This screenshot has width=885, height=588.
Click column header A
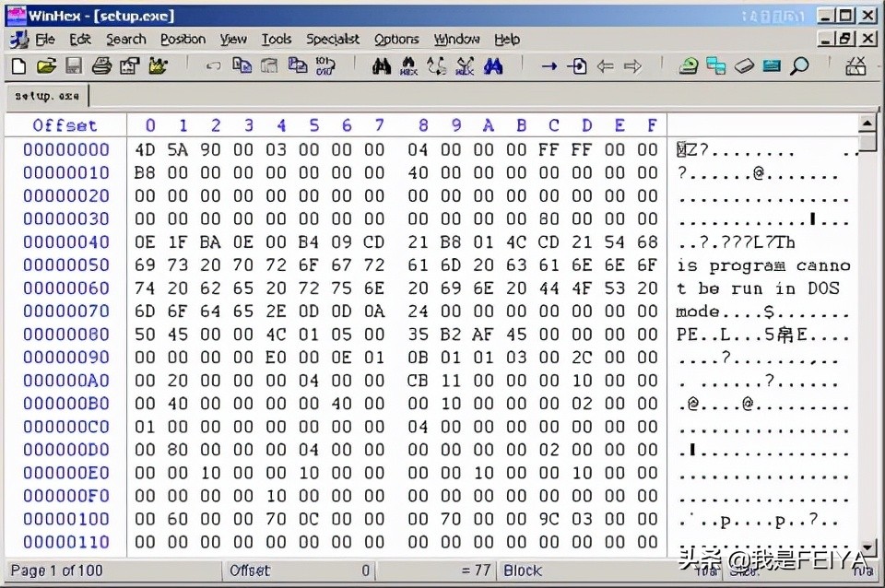click(x=489, y=125)
